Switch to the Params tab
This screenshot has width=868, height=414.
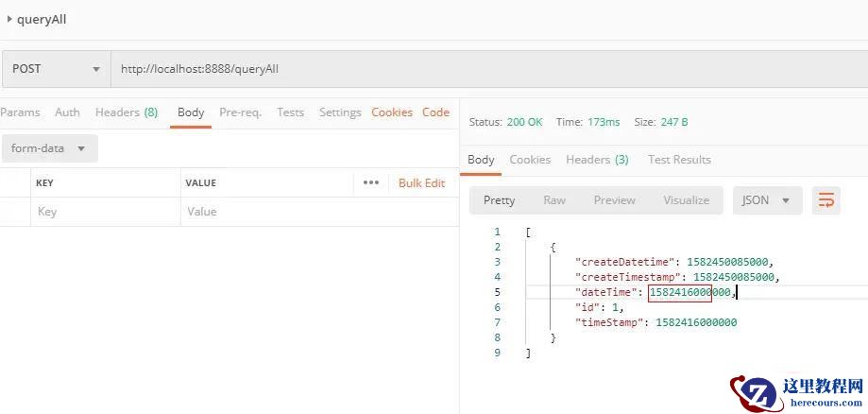pos(20,112)
